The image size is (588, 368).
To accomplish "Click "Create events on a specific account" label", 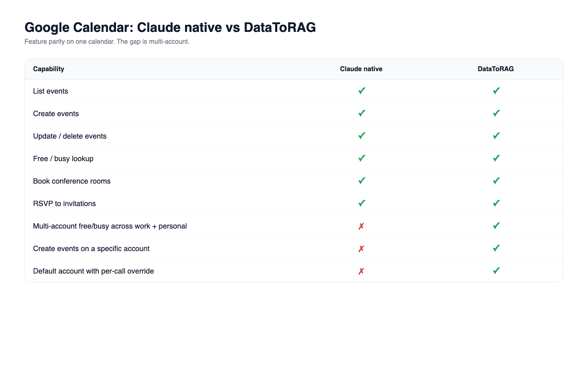I will 91,249.
